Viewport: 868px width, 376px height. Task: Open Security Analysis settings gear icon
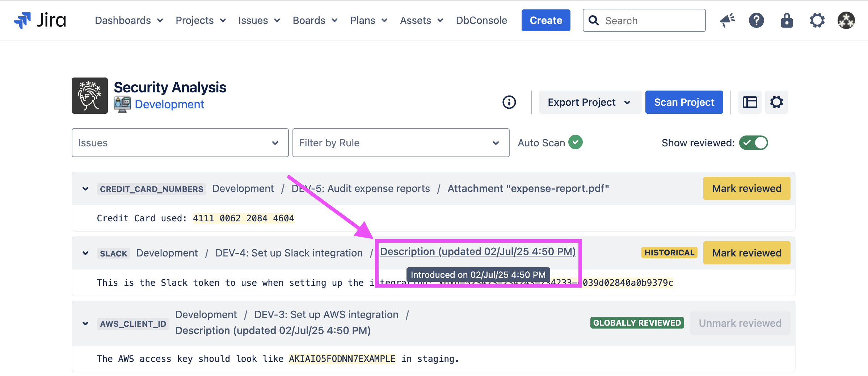point(776,102)
